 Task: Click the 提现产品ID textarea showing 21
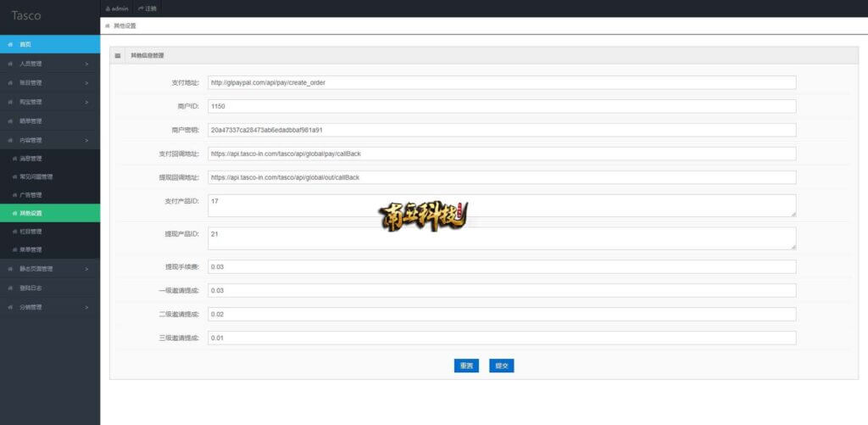click(x=502, y=238)
